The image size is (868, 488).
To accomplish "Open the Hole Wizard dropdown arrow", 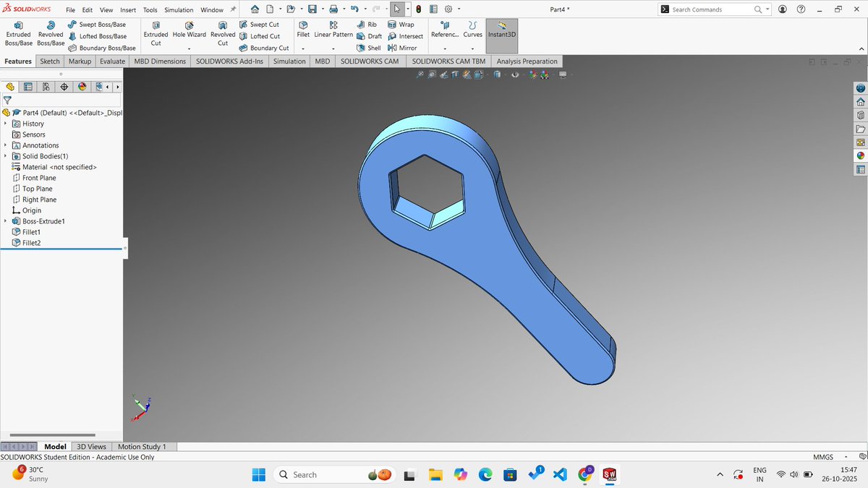I will pyautogui.click(x=189, y=48).
